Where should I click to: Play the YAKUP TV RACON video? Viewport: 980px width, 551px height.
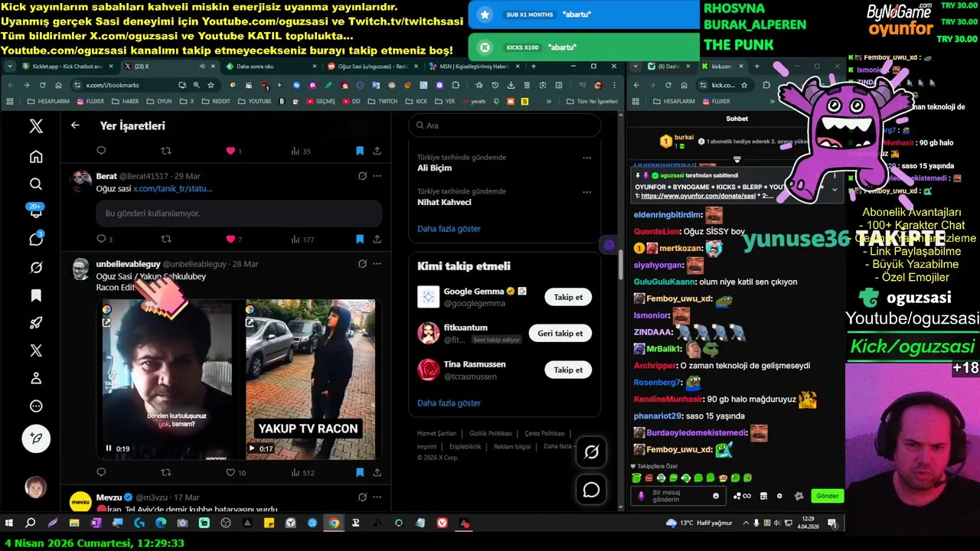click(252, 448)
